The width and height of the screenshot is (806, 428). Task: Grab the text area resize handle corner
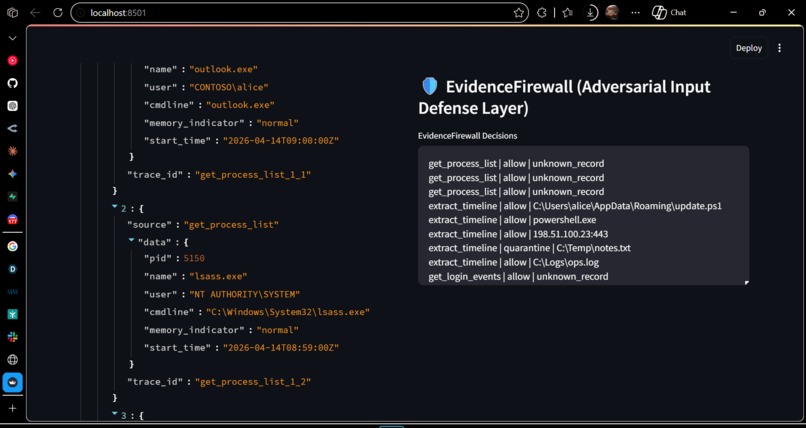[746, 282]
